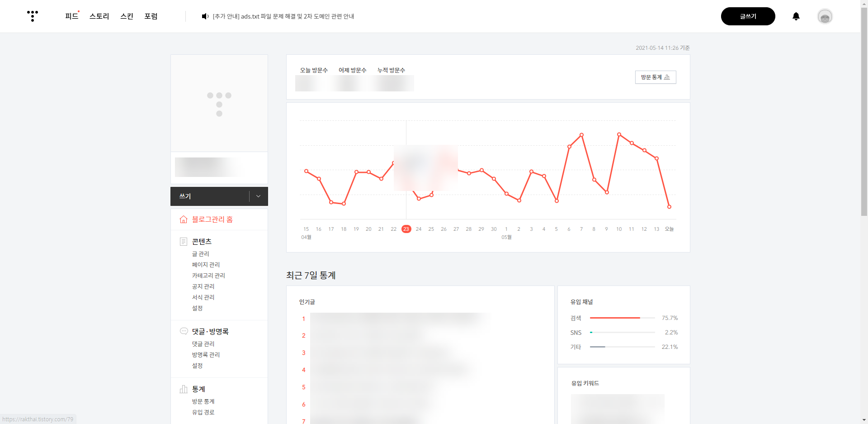Image resolution: width=868 pixels, height=424 pixels.
Task: Open popular post ranked 1
Action: click(x=400, y=319)
